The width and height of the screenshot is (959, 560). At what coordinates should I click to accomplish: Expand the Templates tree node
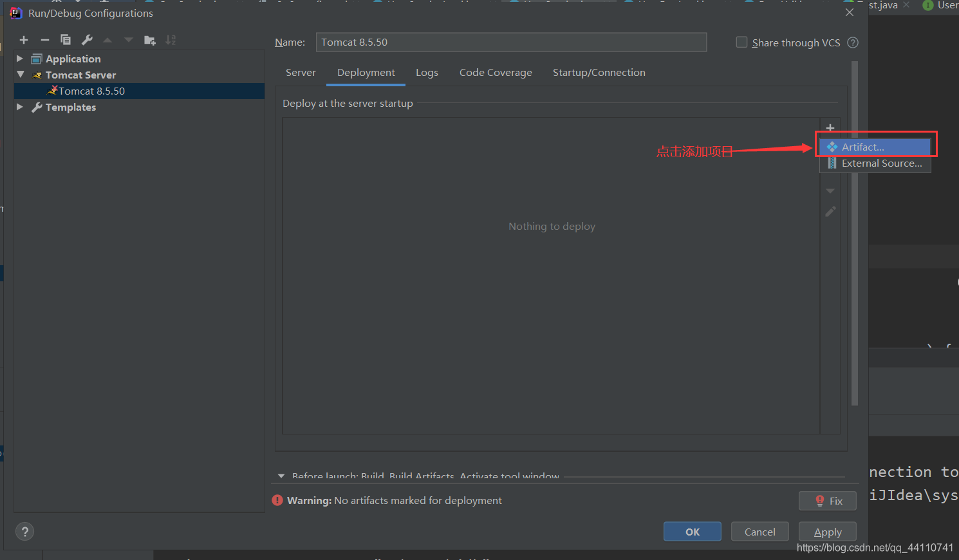click(20, 107)
